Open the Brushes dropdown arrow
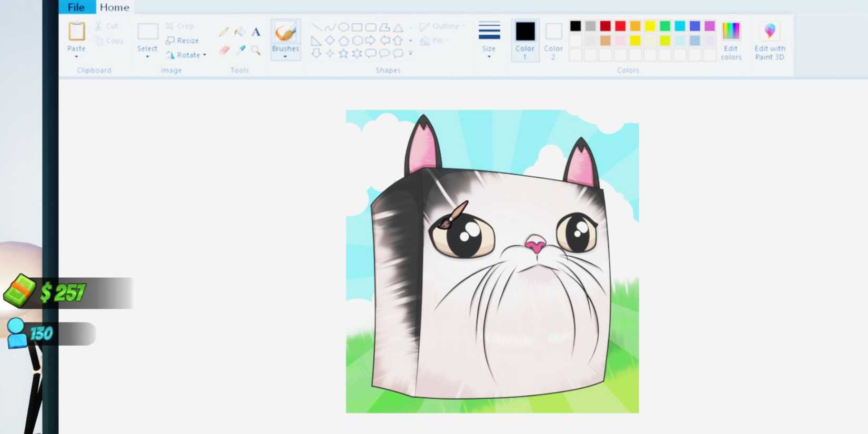This screenshot has height=434, width=868. (x=285, y=56)
